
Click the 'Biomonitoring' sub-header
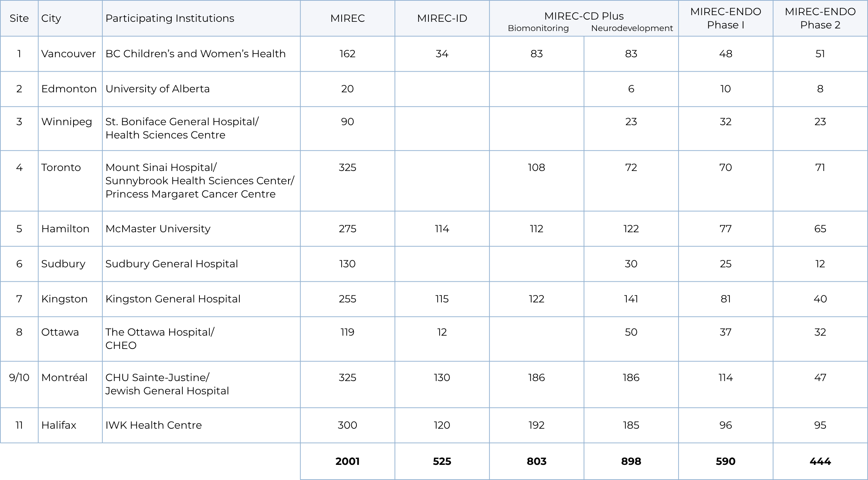click(538, 28)
